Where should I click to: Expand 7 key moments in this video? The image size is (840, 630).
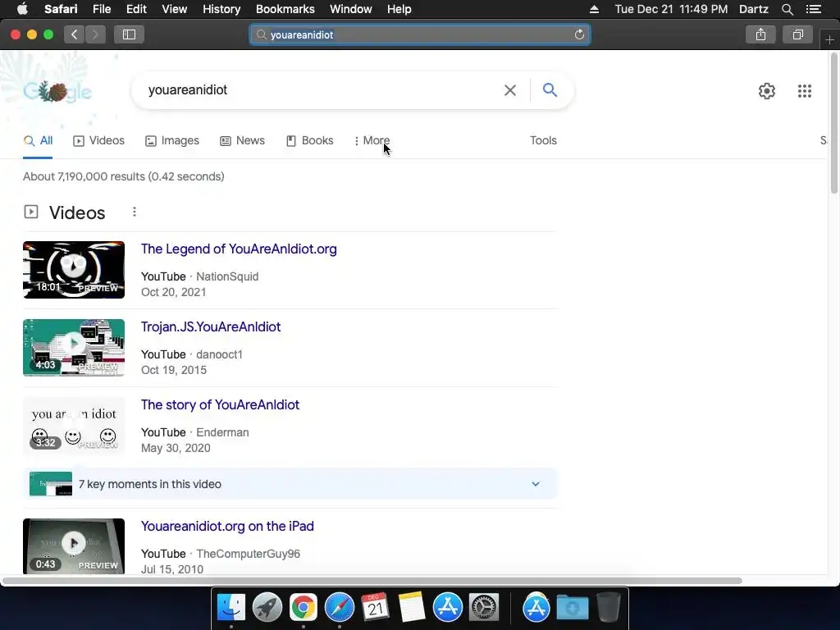[290, 484]
